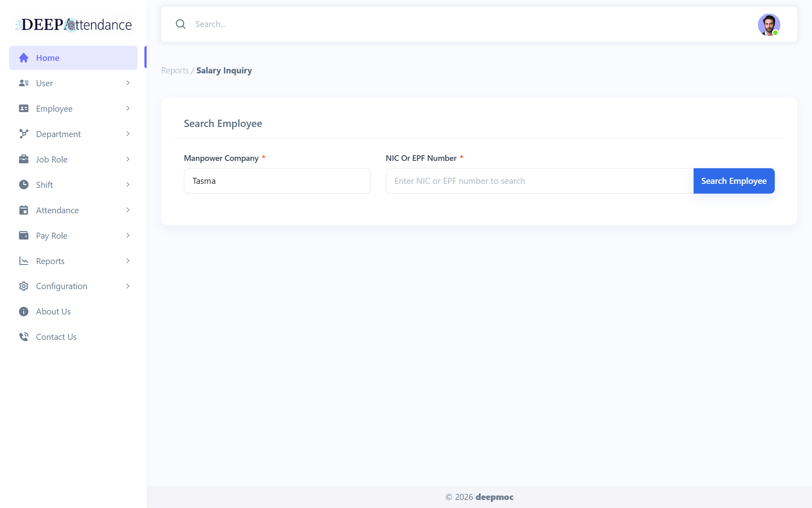The height and width of the screenshot is (508, 812).
Task: Click the magnifier search icon
Action: pos(180,24)
